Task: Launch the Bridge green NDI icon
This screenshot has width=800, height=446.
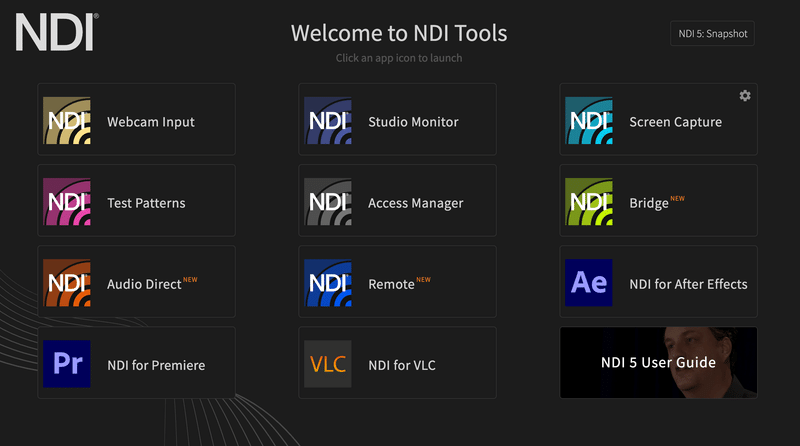Action: tap(589, 202)
